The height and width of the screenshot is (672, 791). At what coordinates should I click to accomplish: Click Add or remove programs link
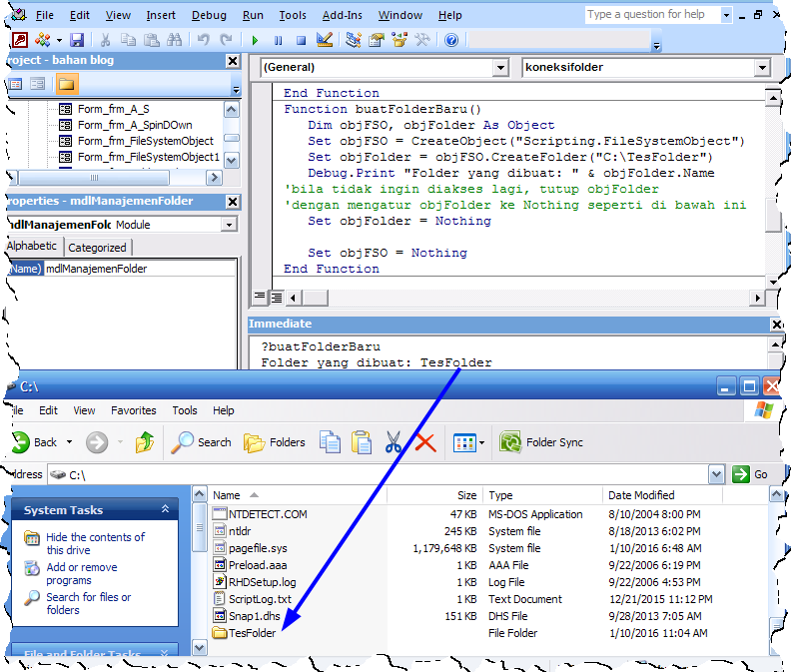[82, 573]
